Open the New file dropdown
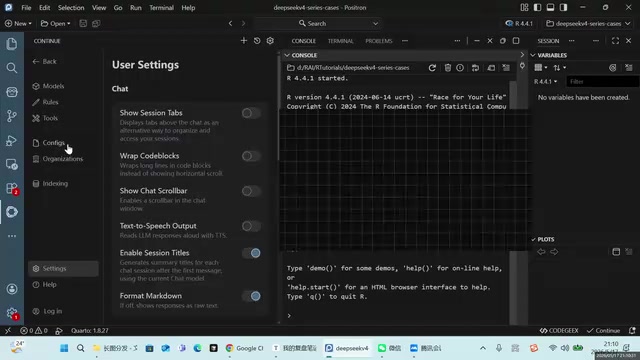Screen dimensions: 640x360 tap(18, 24)
